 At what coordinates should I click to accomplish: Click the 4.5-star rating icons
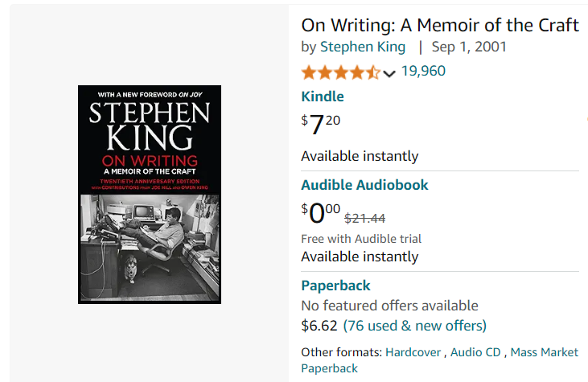341,72
